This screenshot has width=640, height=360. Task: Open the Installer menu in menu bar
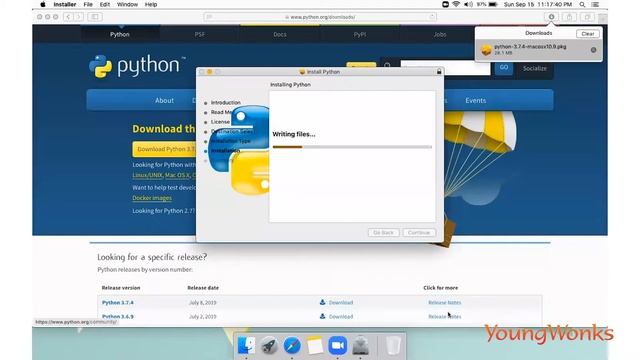point(65,4)
